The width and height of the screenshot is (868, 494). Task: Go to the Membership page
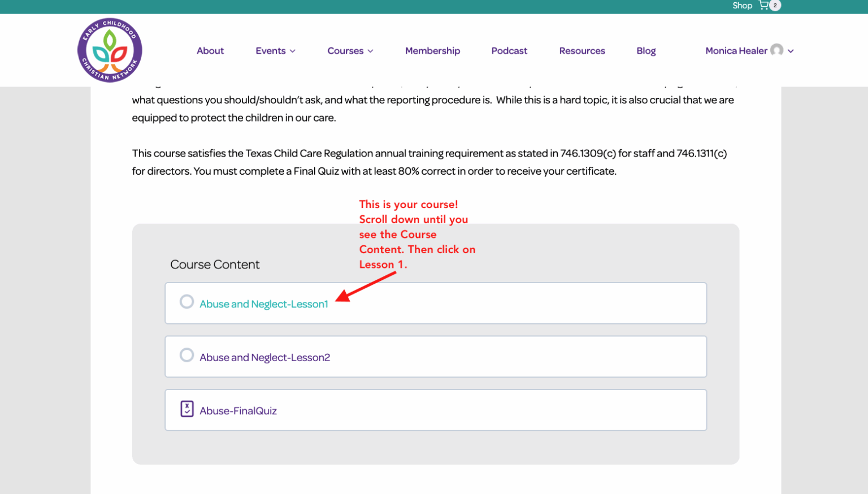[432, 51]
